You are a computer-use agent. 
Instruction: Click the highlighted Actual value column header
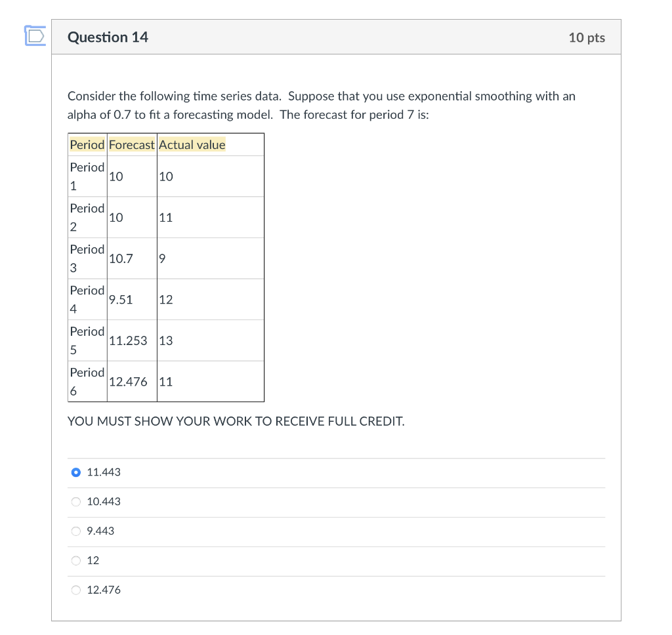point(192,144)
